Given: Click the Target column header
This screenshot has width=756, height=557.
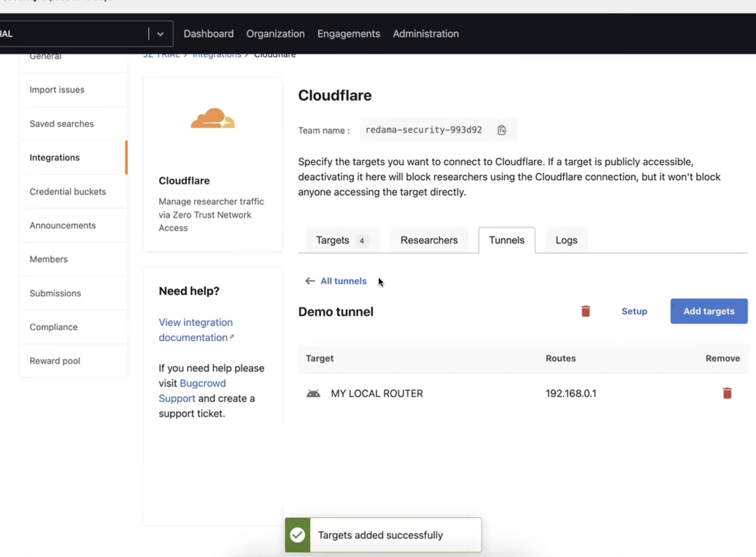Looking at the screenshot, I should click(x=320, y=359).
